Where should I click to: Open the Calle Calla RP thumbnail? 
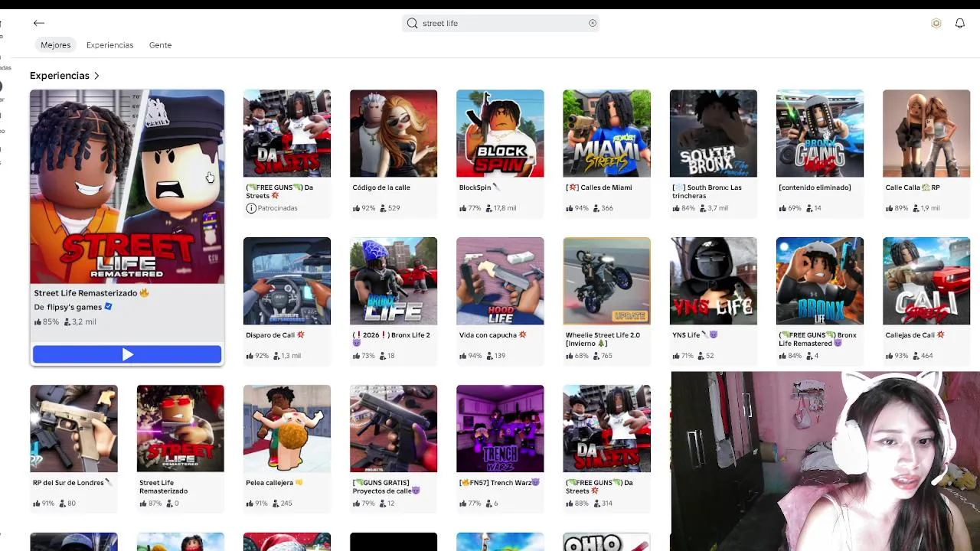click(x=926, y=133)
